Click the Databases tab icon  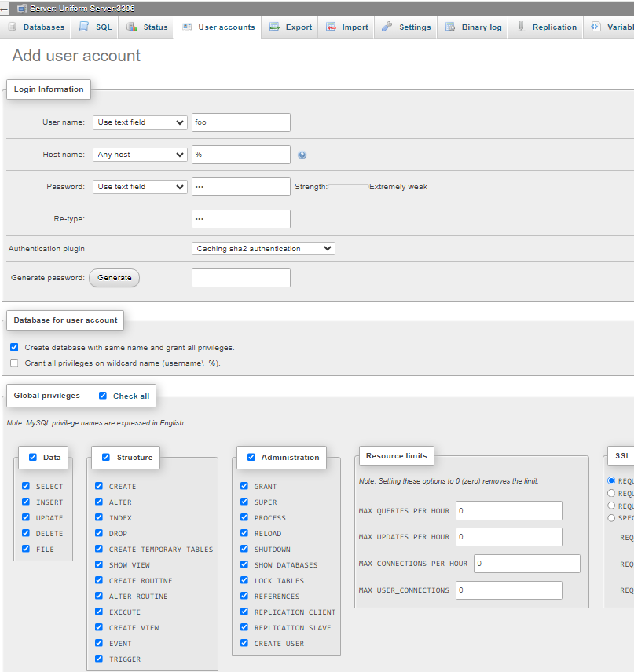tap(13, 27)
